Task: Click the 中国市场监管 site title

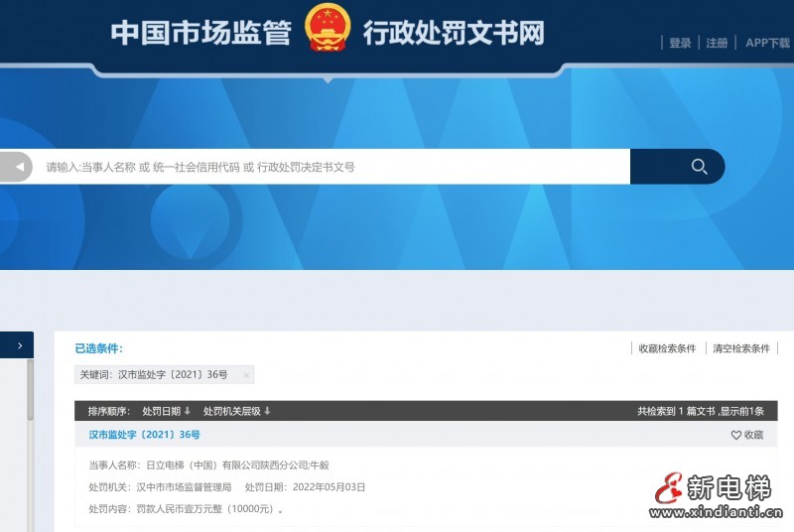Action: 199,32
